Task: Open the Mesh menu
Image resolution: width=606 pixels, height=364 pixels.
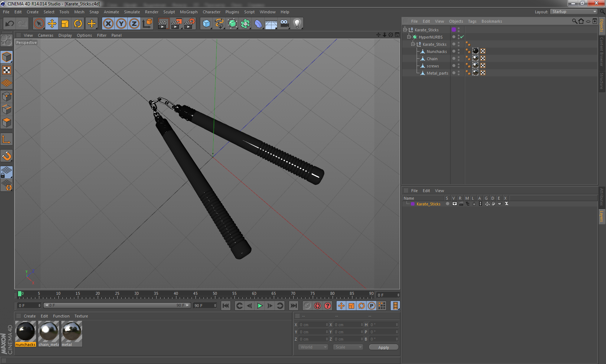Action: pyautogui.click(x=79, y=12)
